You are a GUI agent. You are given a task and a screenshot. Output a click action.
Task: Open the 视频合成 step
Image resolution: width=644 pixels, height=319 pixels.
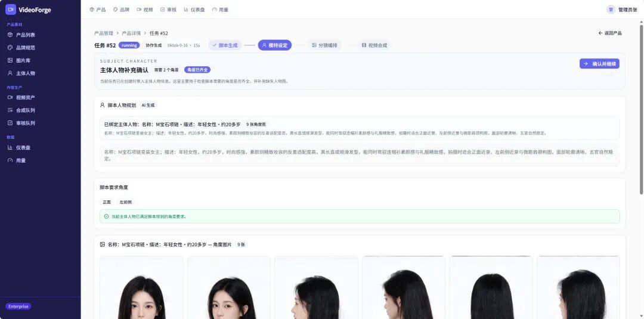click(374, 45)
